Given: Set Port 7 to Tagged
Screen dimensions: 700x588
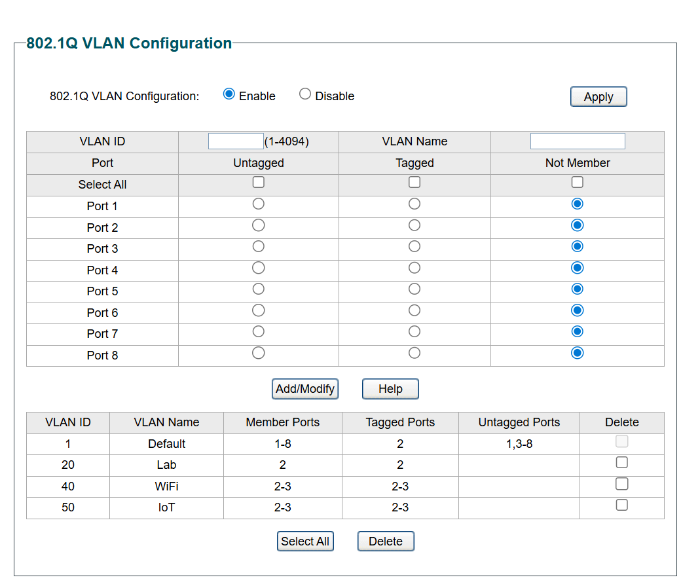Looking at the screenshot, I should pyautogui.click(x=414, y=332).
